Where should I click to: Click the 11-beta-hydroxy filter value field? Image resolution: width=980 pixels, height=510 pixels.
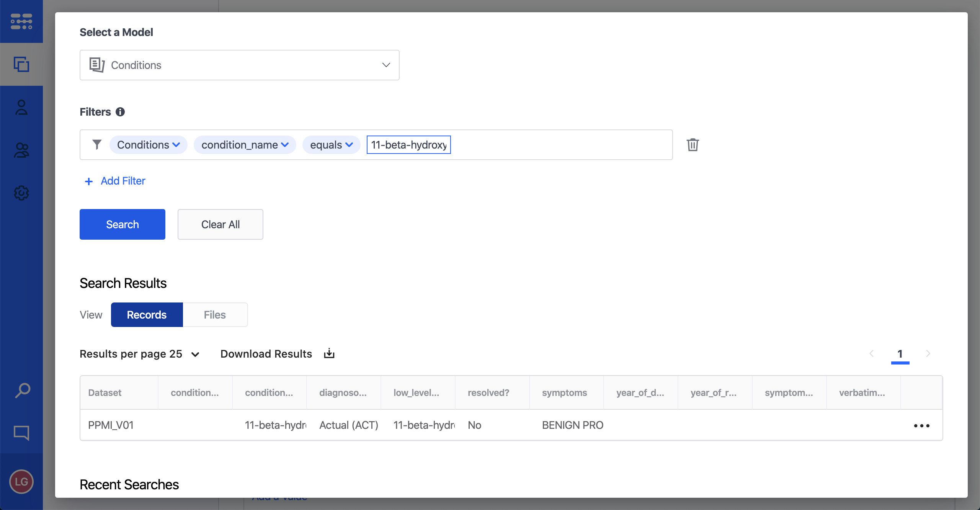[x=408, y=145]
